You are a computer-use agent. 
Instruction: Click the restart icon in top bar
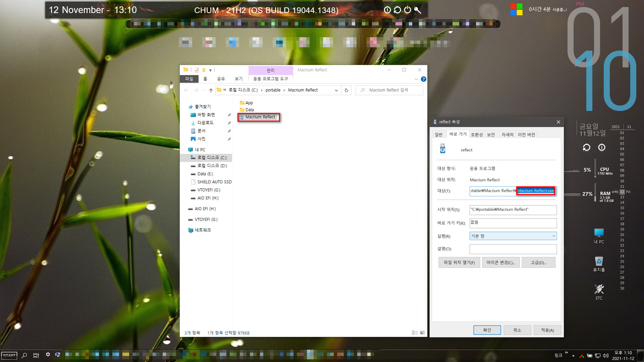(397, 10)
